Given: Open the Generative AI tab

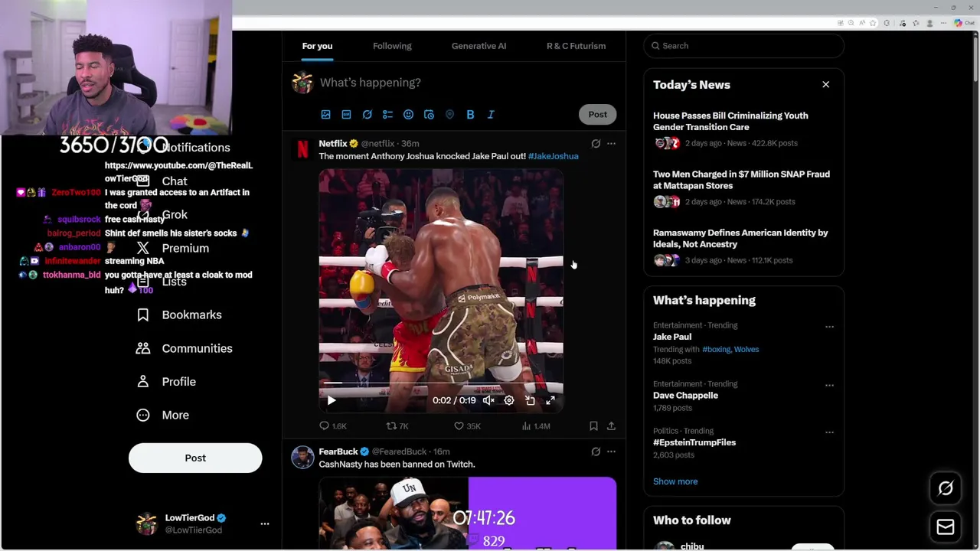Looking at the screenshot, I should [479, 46].
